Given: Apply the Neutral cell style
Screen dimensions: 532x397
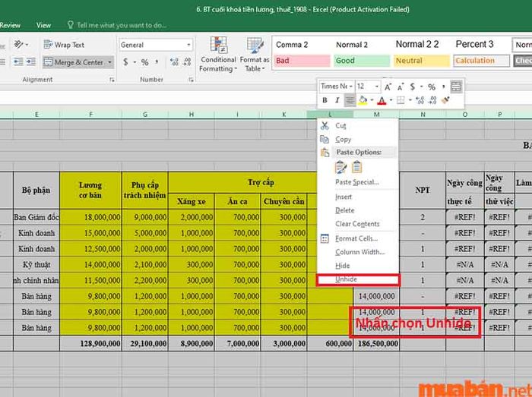Looking at the screenshot, I should [421, 61].
